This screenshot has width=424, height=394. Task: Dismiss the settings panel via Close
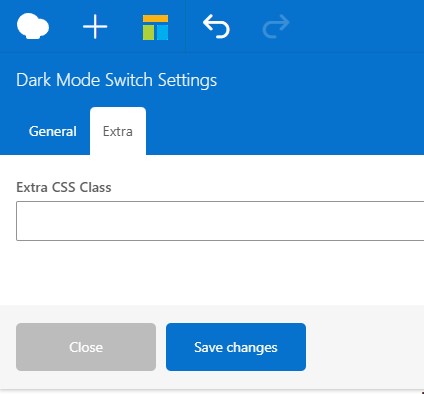point(86,347)
